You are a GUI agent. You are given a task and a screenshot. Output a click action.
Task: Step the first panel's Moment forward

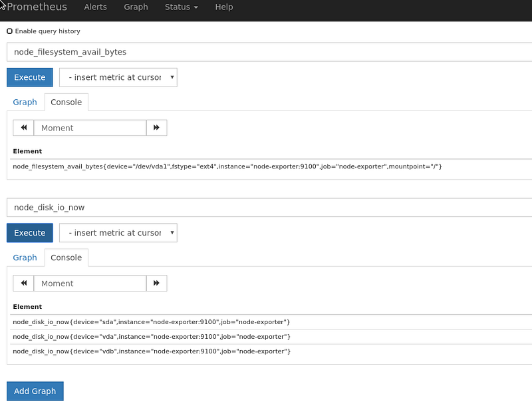coord(156,128)
